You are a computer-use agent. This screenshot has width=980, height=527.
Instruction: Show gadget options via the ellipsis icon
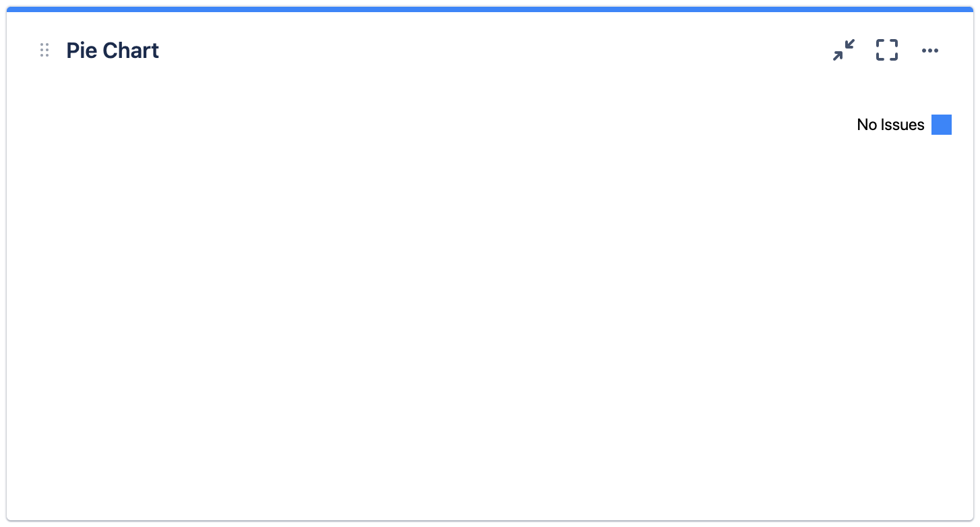pyautogui.click(x=930, y=51)
